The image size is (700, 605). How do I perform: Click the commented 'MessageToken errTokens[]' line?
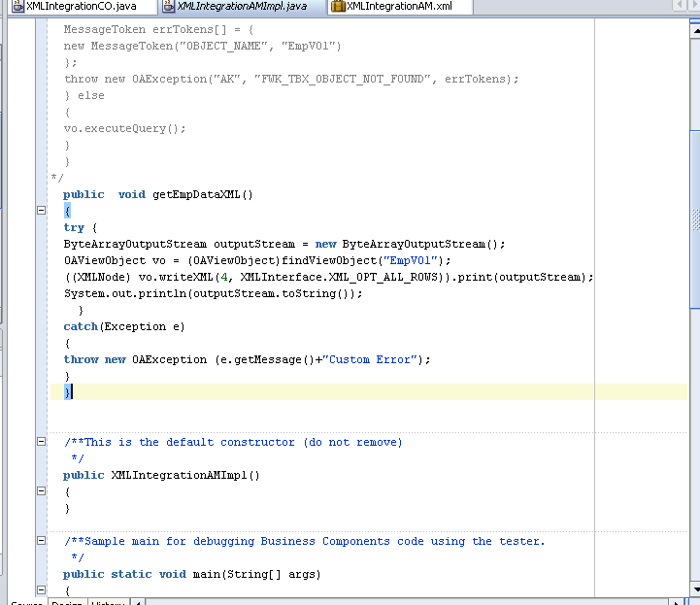158,30
